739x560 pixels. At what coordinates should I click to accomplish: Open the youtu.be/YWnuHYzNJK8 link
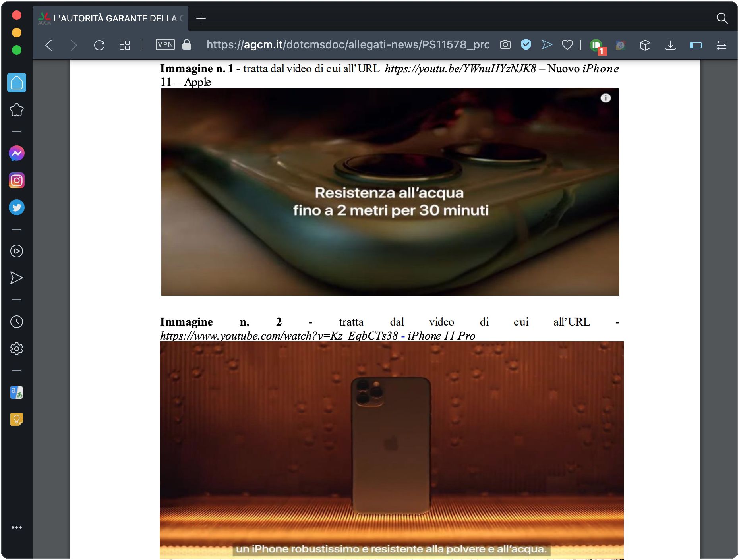pos(460,69)
